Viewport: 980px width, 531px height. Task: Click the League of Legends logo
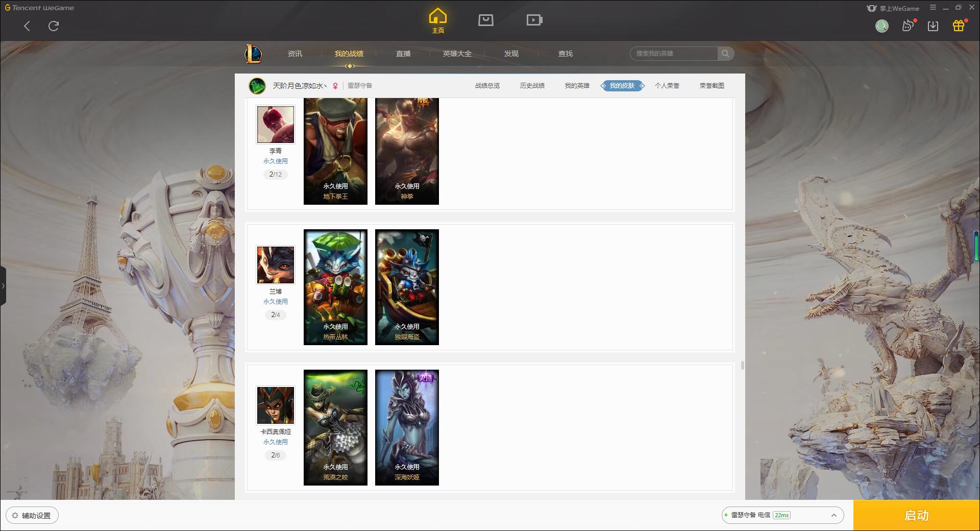(x=253, y=54)
